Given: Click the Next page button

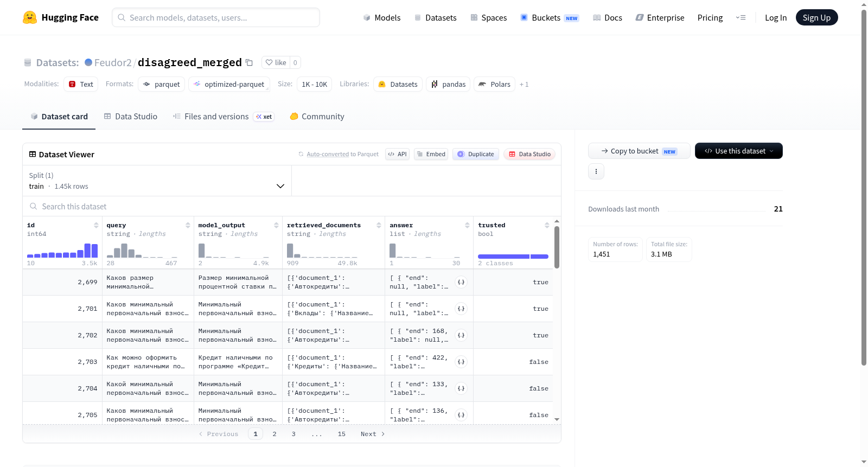Looking at the screenshot, I should (373, 434).
